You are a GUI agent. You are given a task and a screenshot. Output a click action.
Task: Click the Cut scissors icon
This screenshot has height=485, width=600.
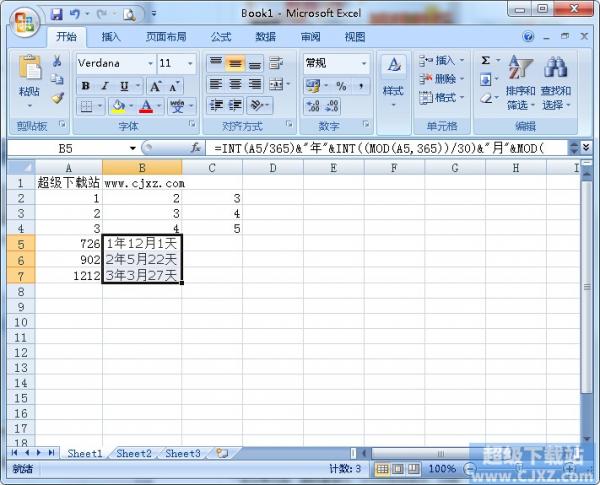pos(58,62)
